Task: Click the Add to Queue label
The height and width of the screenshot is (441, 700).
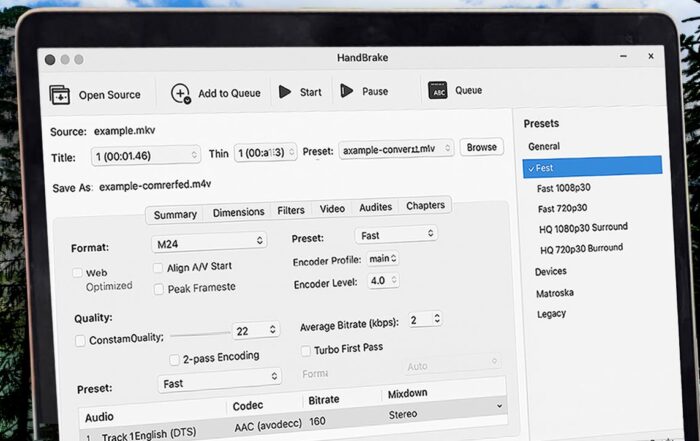Action: point(229,93)
